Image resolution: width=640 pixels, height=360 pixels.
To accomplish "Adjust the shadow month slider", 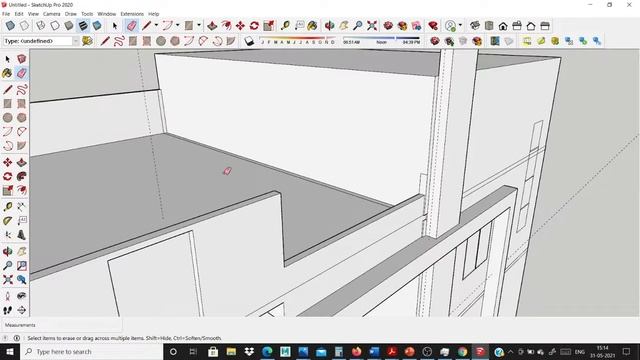I will click(x=297, y=40).
